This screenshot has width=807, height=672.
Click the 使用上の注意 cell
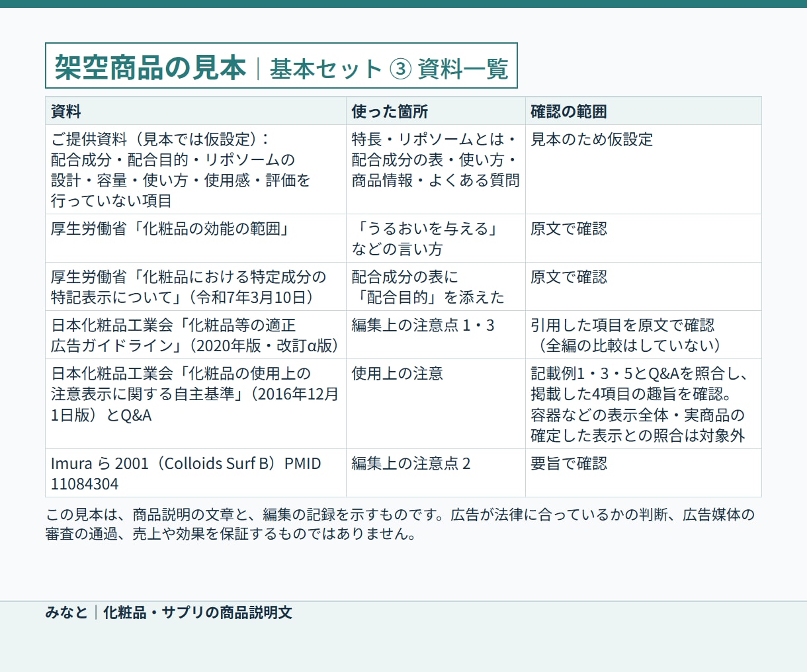point(436,404)
